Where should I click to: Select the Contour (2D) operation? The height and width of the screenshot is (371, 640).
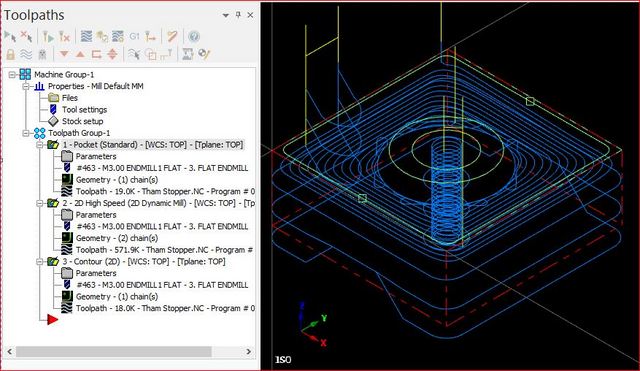point(143,262)
